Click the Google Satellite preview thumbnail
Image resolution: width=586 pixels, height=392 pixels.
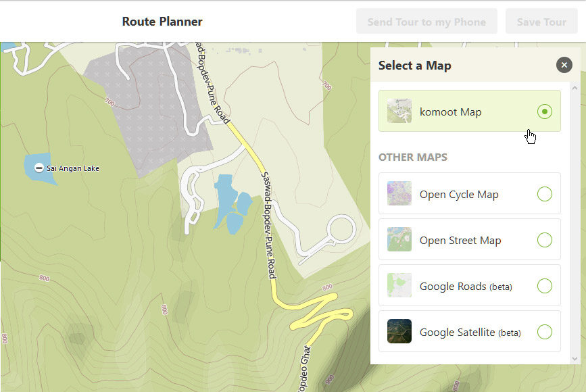click(399, 332)
